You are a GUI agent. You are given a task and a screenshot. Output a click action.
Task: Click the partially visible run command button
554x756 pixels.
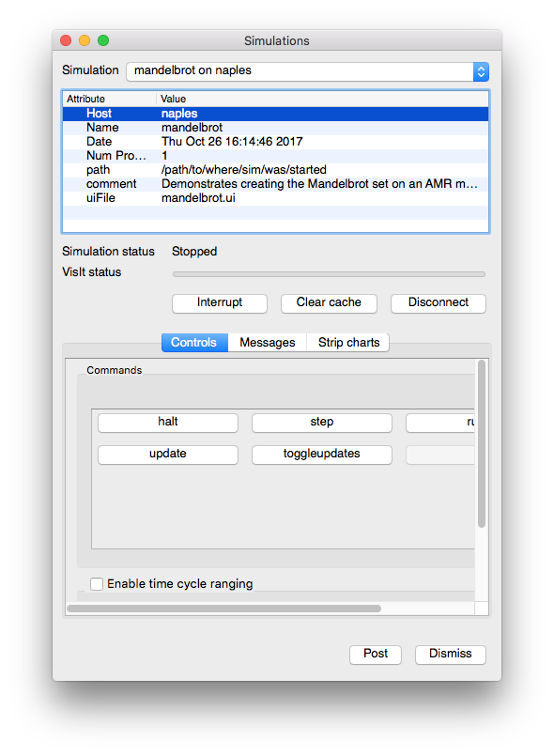coord(440,423)
